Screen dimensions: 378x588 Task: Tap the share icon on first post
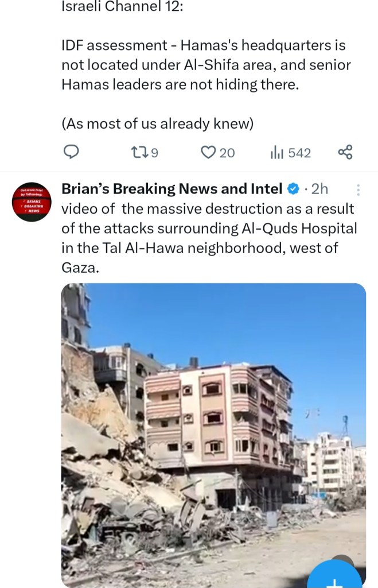(345, 152)
